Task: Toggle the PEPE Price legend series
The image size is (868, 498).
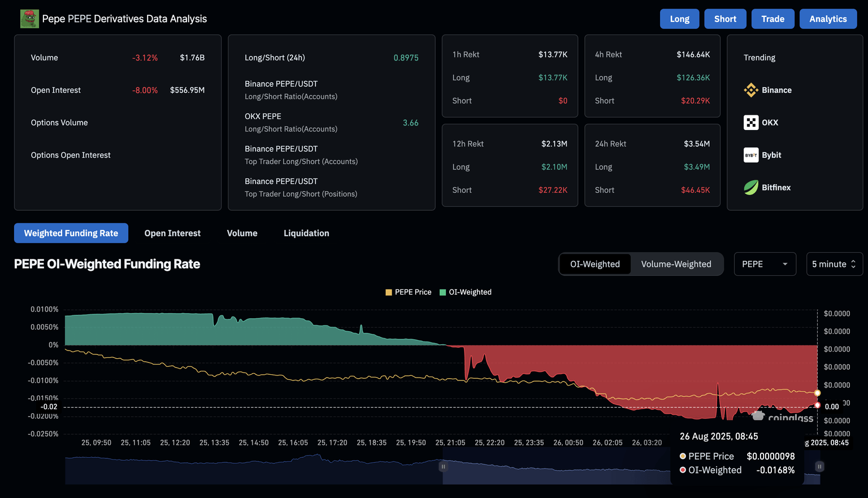Action: [x=409, y=292]
